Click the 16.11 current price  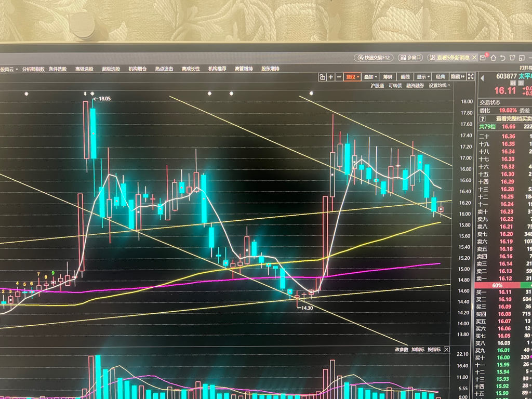tap(505, 90)
